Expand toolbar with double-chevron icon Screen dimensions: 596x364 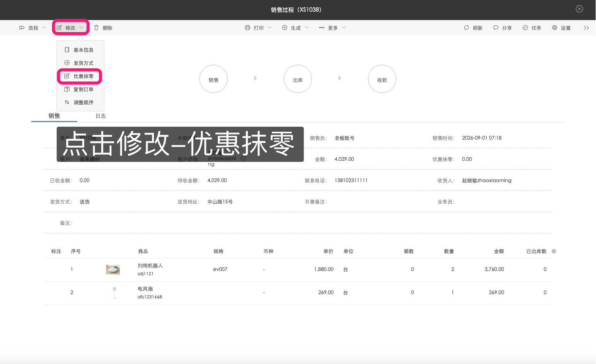586,28
